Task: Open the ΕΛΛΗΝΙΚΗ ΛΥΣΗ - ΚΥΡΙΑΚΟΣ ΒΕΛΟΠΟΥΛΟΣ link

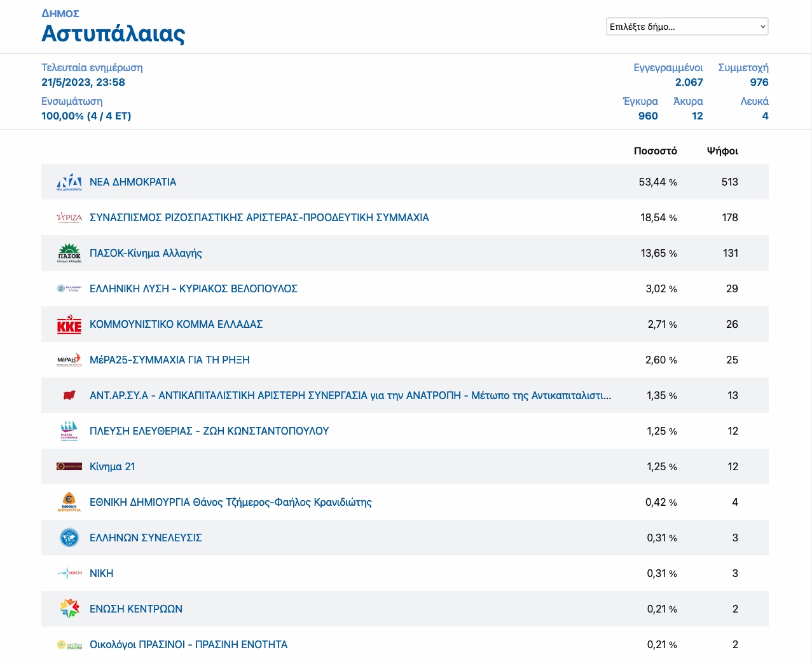Action: 193,288
